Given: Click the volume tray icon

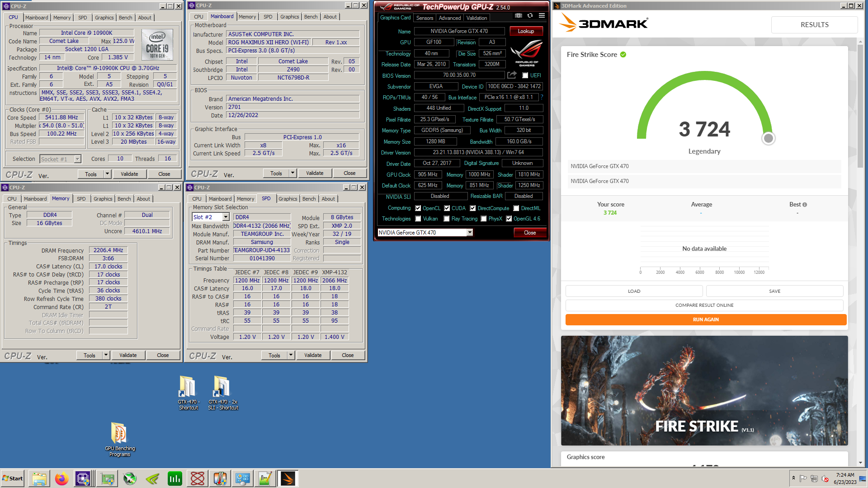Looking at the screenshot, I should 825,479.
